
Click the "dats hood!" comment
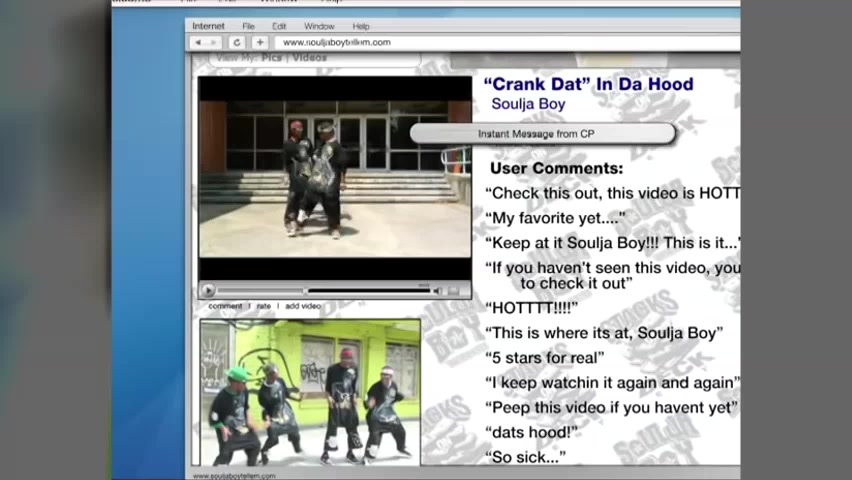(531, 432)
